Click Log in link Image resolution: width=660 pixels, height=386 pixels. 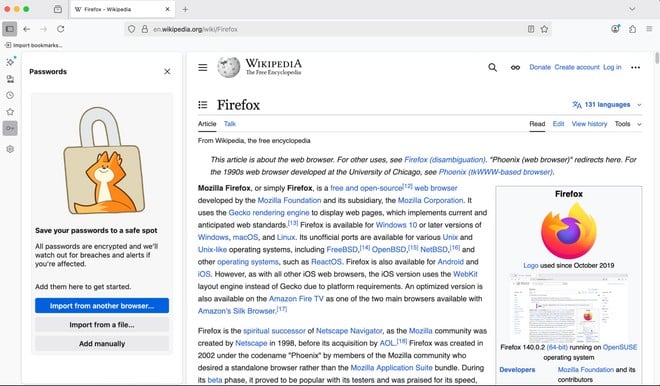(x=612, y=67)
